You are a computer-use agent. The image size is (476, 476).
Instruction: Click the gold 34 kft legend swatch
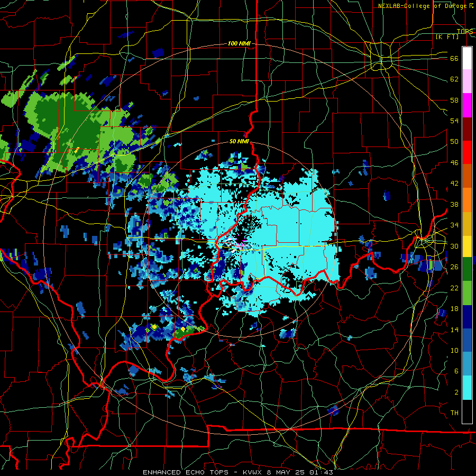467,224
